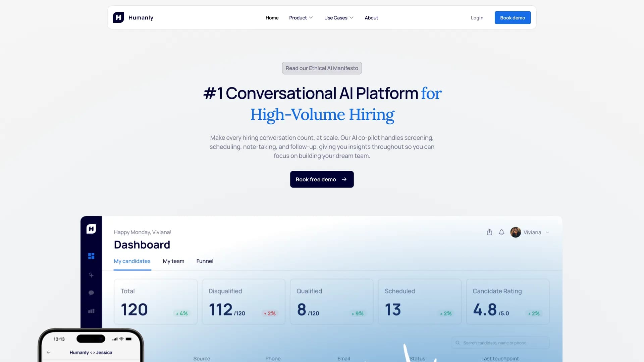The width and height of the screenshot is (644, 362).
Task: Expand the Use Cases dropdown menu
Action: click(x=339, y=18)
